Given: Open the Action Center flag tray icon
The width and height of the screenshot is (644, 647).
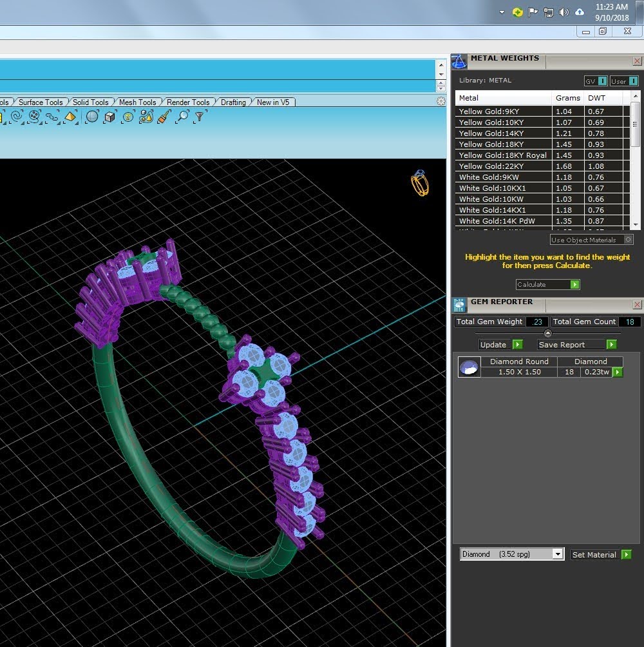Looking at the screenshot, I should coord(533,12).
